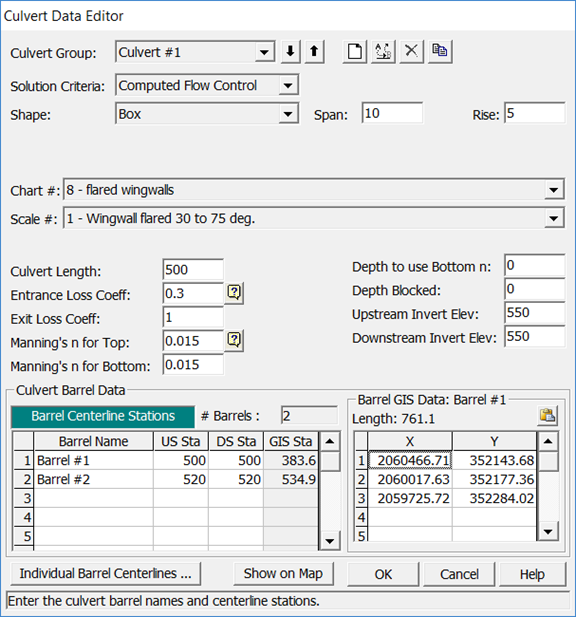This screenshot has width=576, height=617.
Task: Open the Culvert Group dropdown
Action: (x=264, y=52)
